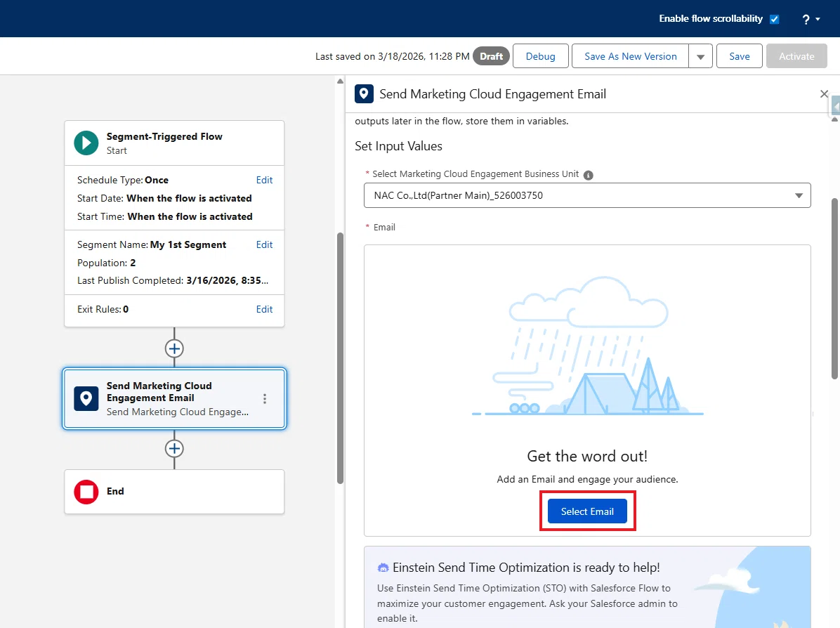The image size is (840, 628).
Task: Select the Send Marketing Cloud Engagement Email node
Action: (175, 399)
